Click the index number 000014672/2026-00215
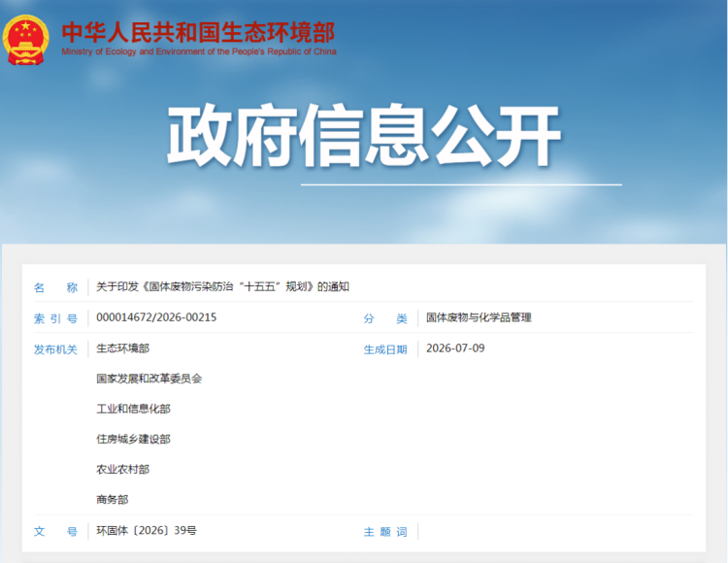 coord(156,317)
